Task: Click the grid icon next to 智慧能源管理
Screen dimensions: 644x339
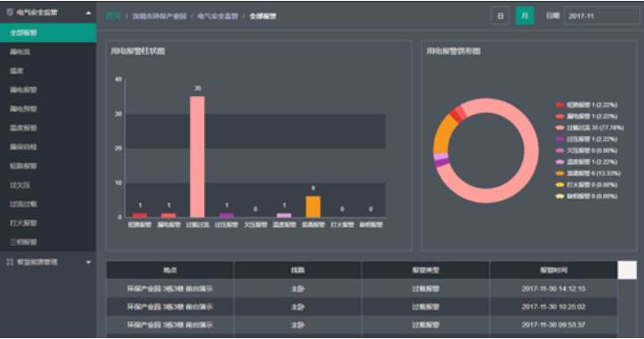Action: pos(10,262)
